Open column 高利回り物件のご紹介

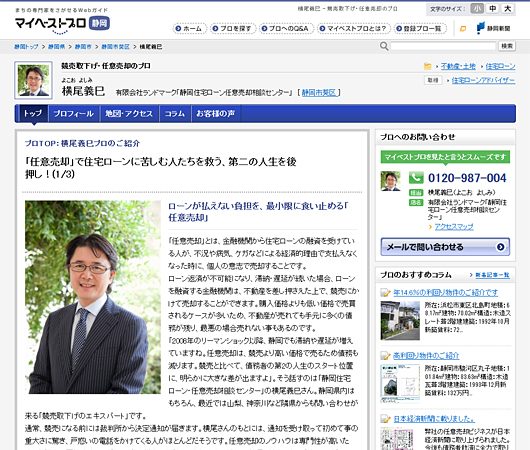tap(426, 355)
